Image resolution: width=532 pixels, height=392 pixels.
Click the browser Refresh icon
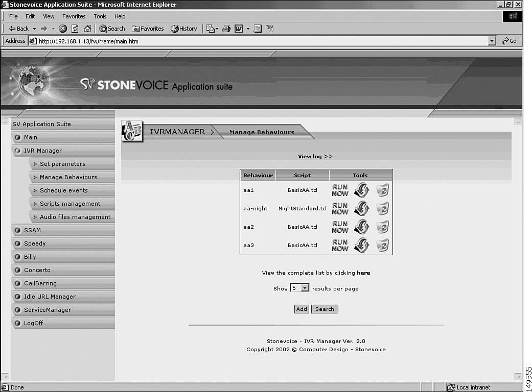click(75, 29)
